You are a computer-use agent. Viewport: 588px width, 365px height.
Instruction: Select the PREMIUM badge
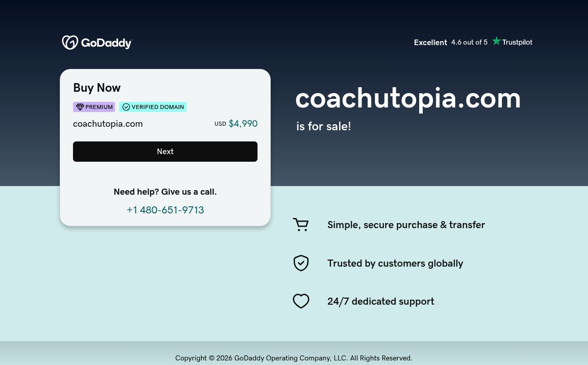coord(94,107)
